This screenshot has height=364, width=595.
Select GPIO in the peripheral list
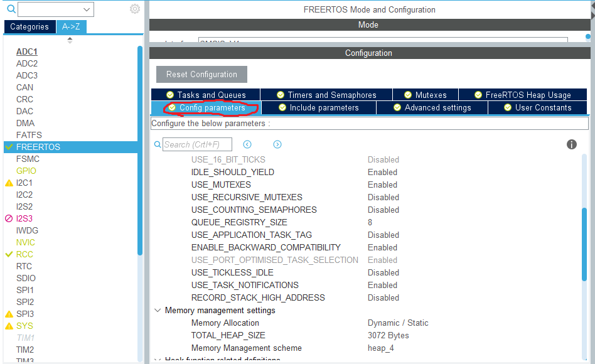[x=26, y=171]
